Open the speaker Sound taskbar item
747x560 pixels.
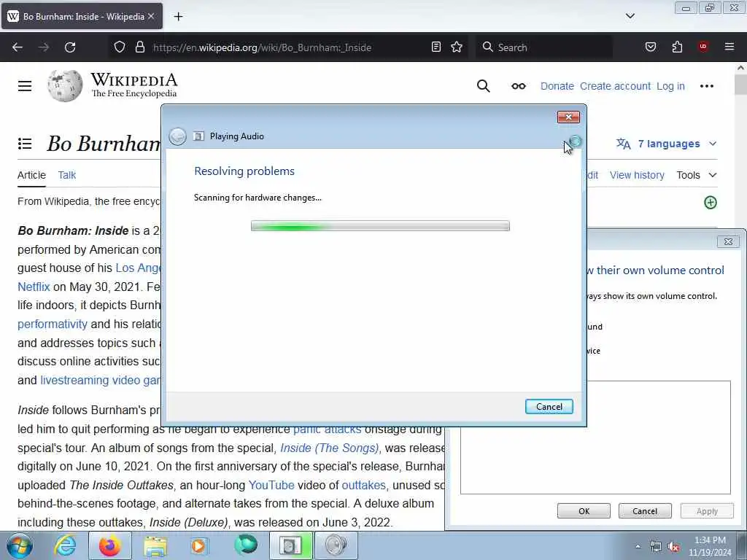coord(336,545)
